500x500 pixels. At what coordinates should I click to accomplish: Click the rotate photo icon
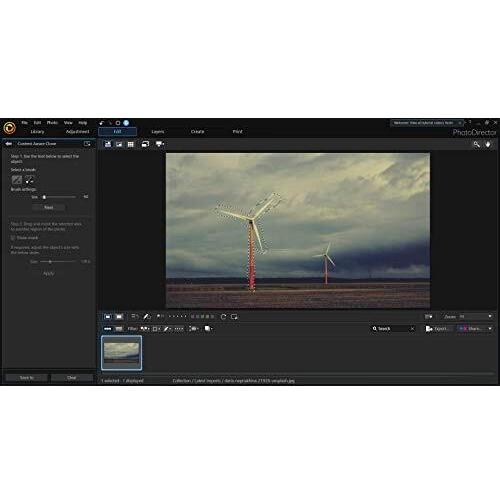223,317
